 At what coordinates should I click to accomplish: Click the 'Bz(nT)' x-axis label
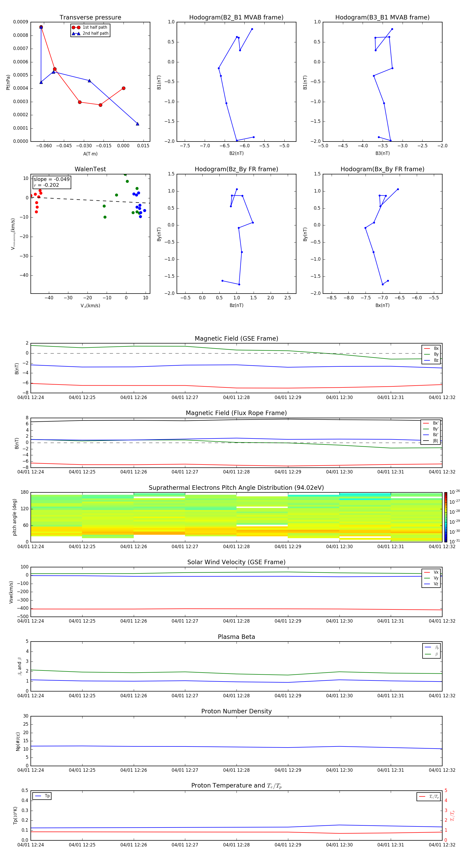pos(236,305)
